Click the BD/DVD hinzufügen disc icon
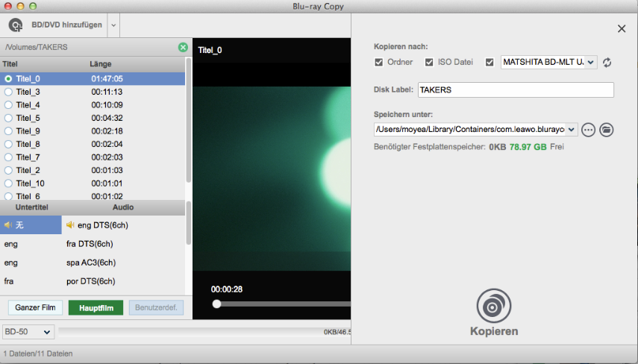The width and height of the screenshot is (638, 364). tap(16, 25)
